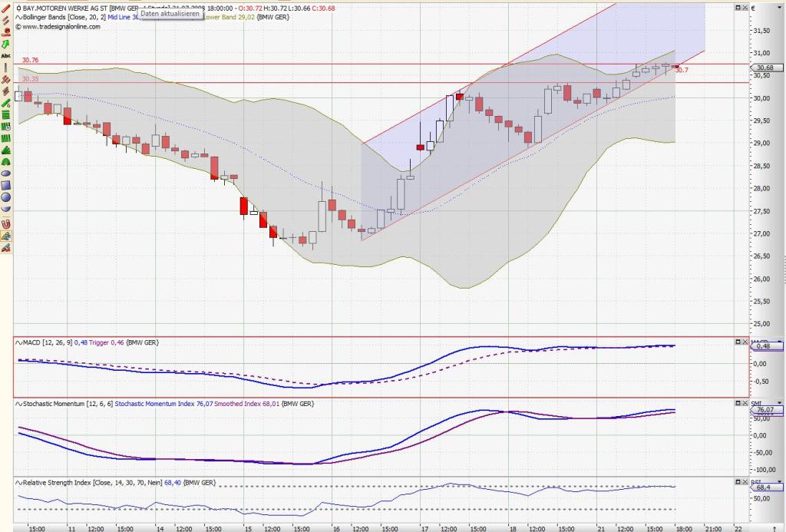Viewport: 786px width, 532px height.
Task: Select the red stop marker tool
Action: point(6,32)
